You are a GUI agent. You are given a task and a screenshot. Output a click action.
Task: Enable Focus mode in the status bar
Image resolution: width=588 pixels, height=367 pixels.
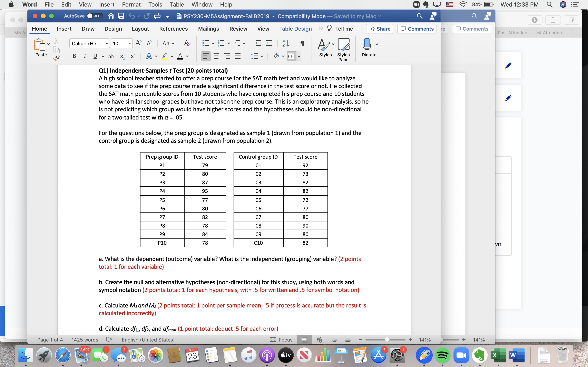[282, 339]
